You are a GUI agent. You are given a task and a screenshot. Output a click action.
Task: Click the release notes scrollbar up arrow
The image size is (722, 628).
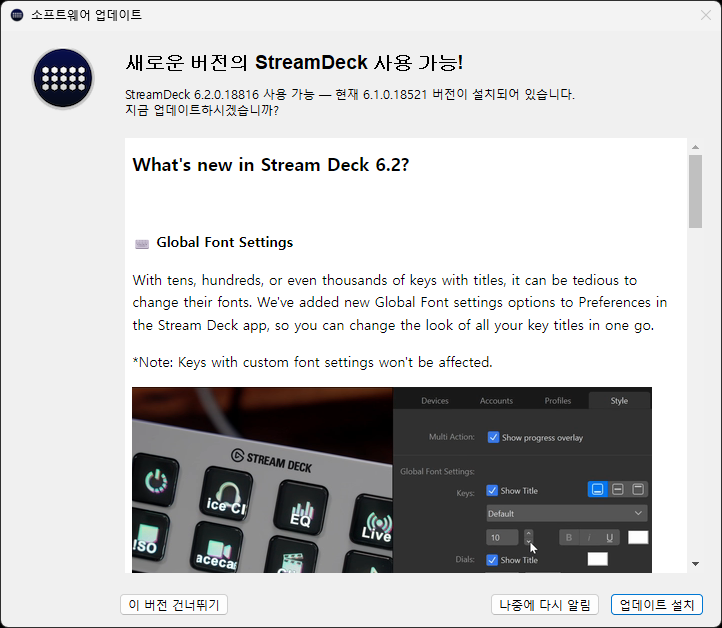coord(695,147)
